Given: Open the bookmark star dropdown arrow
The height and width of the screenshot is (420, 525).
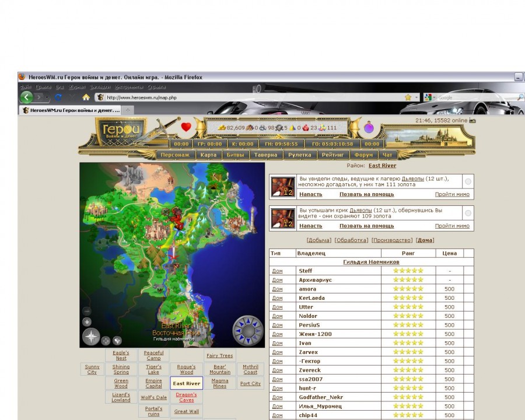Looking at the screenshot, I should (416, 97).
